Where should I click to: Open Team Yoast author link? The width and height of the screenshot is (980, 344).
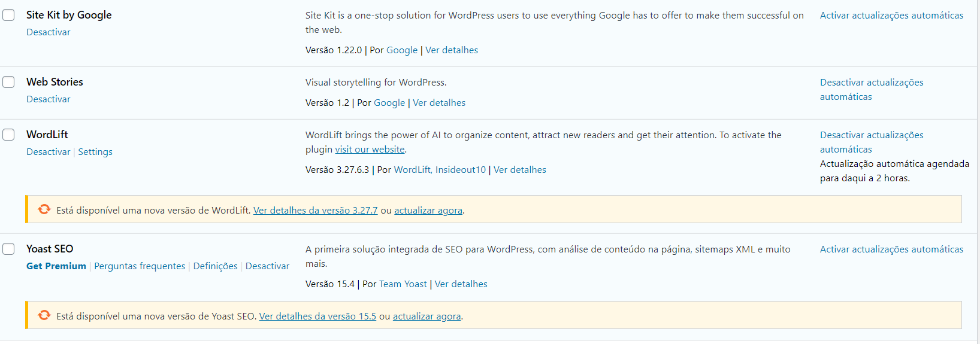[x=403, y=284]
